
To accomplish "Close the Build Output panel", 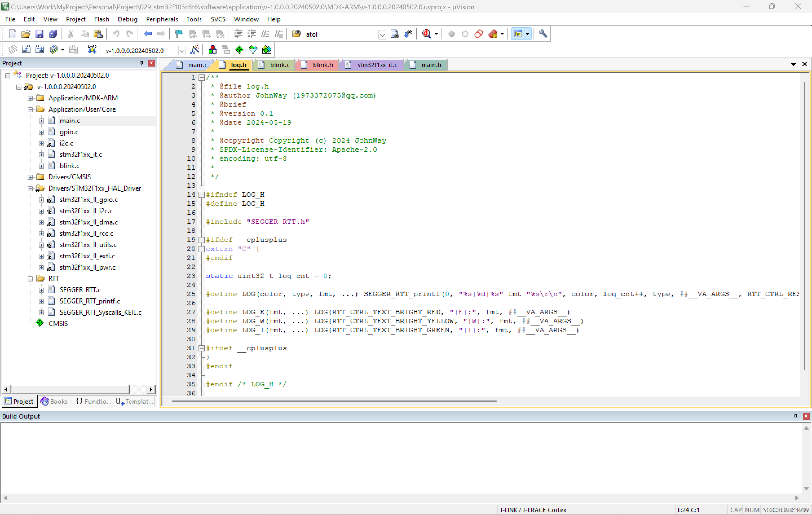I will pos(806,416).
